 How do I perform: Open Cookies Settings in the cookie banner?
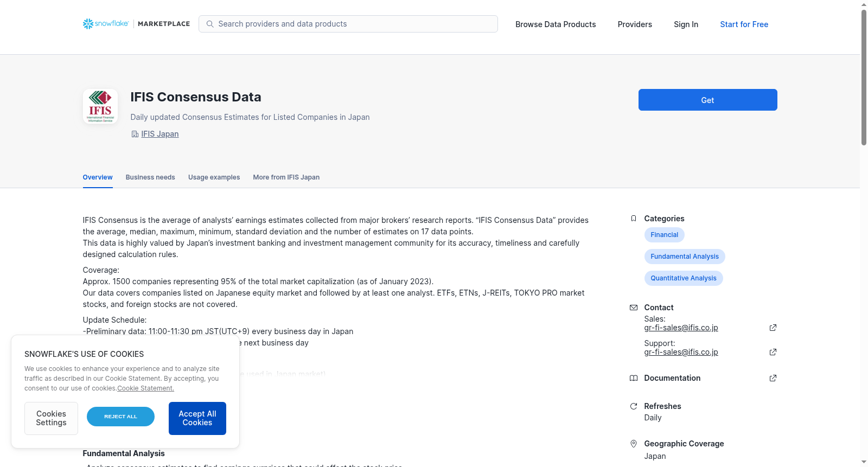pyautogui.click(x=51, y=418)
